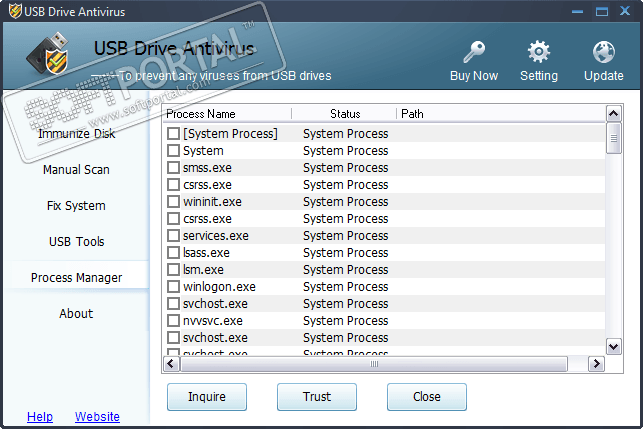Tick the checkbox for the System row
The image size is (643, 429).
tap(173, 151)
